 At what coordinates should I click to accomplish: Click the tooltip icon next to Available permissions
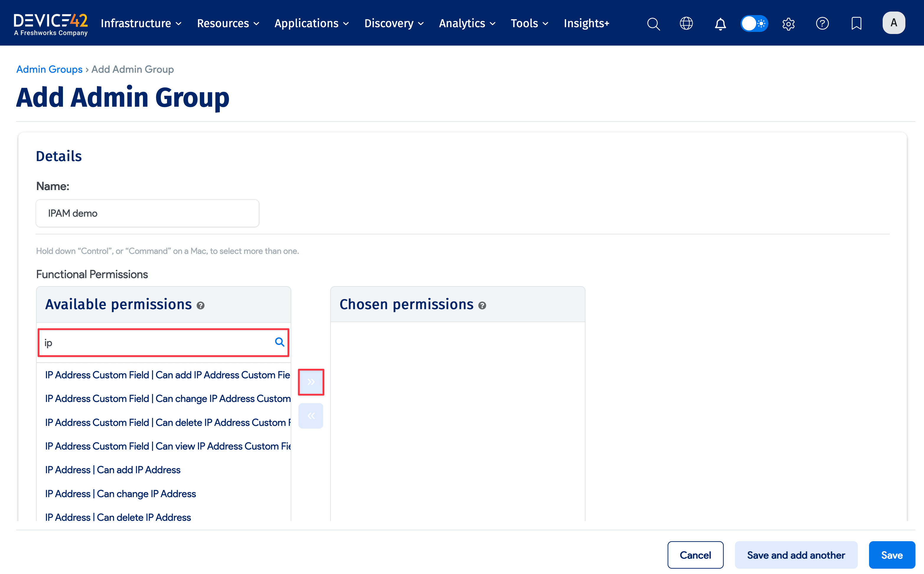point(201,305)
